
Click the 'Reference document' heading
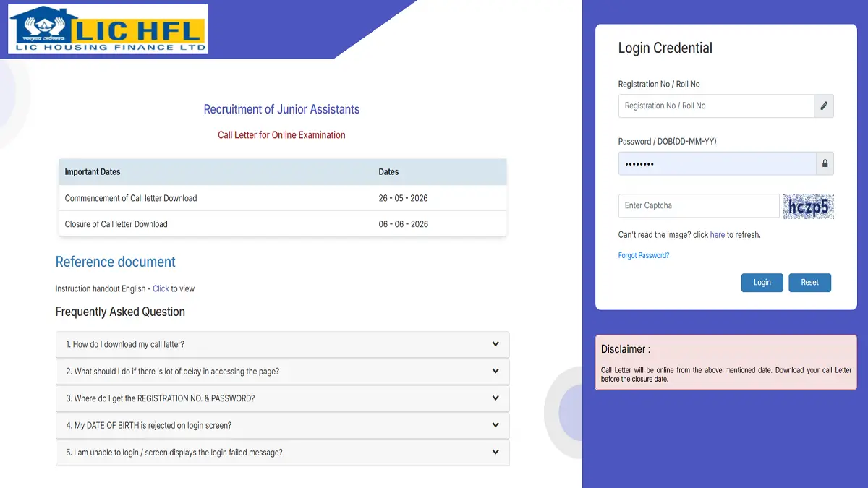pyautogui.click(x=116, y=262)
